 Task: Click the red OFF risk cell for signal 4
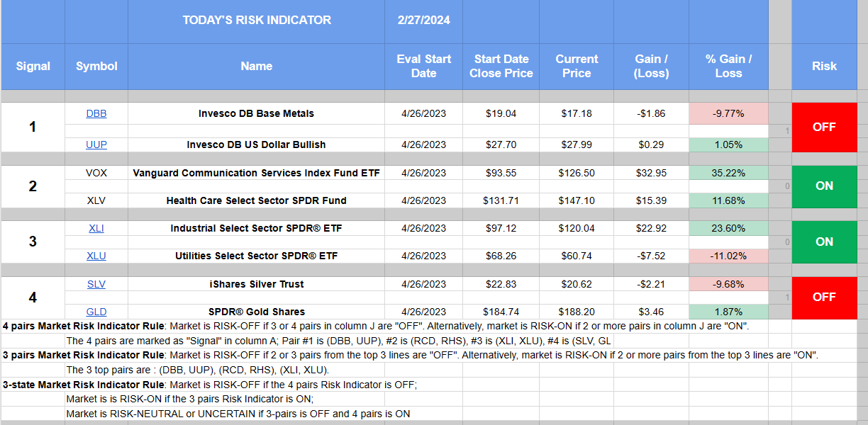tap(824, 297)
